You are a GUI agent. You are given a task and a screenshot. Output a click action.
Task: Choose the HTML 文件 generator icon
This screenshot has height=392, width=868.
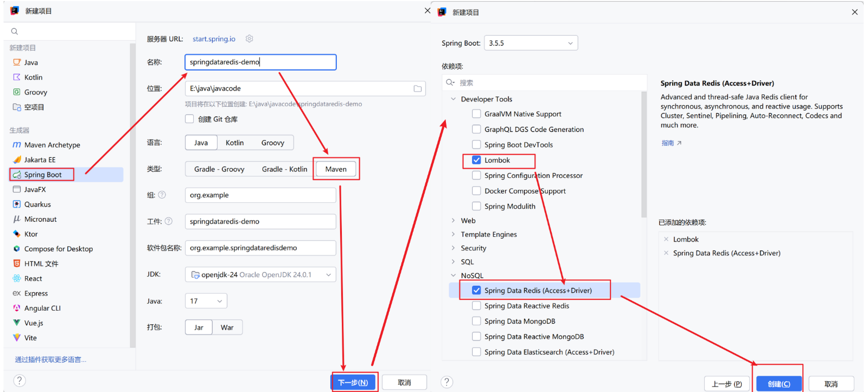pyautogui.click(x=17, y=264)
